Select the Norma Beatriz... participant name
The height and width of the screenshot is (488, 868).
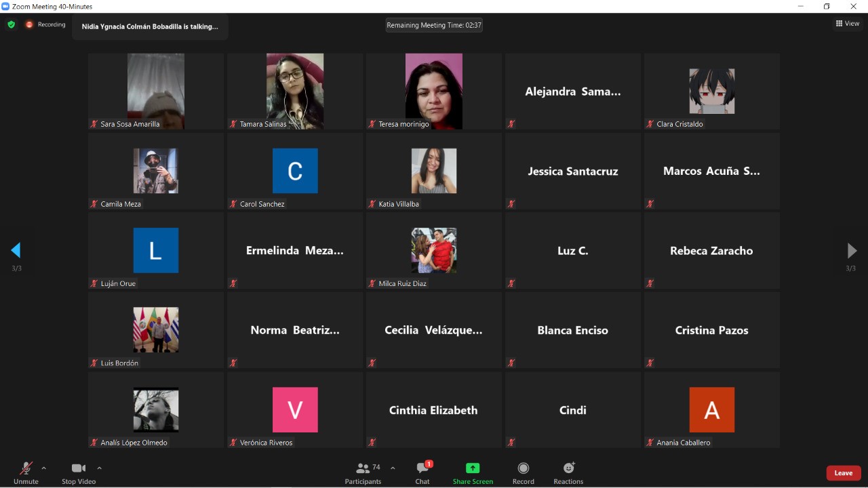click(295, 331)
